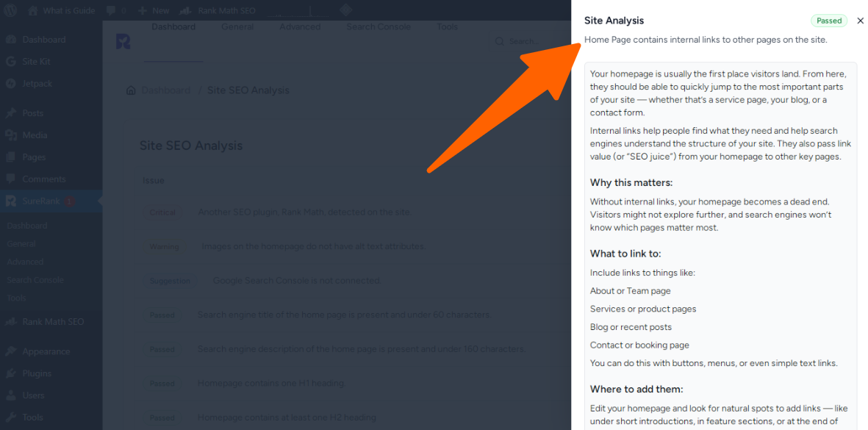Open SureRank Dashboard submenu item
Image resolution: width=868 pixels, height=430 pixels.
[x=27, y=226]
